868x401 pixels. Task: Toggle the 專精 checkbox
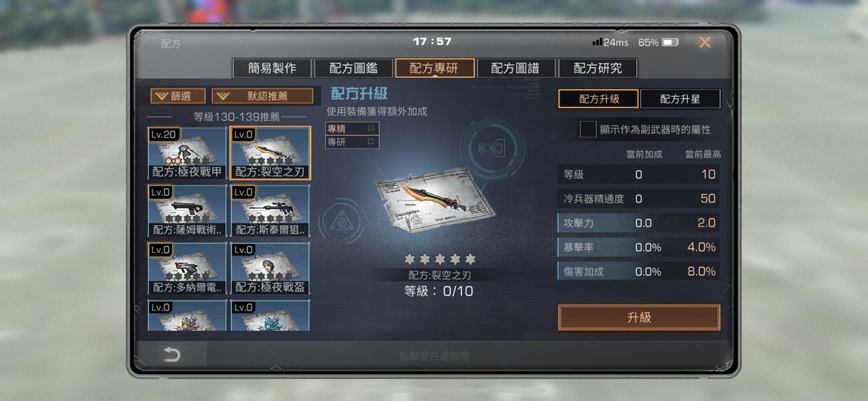click(x=371, y=128)
